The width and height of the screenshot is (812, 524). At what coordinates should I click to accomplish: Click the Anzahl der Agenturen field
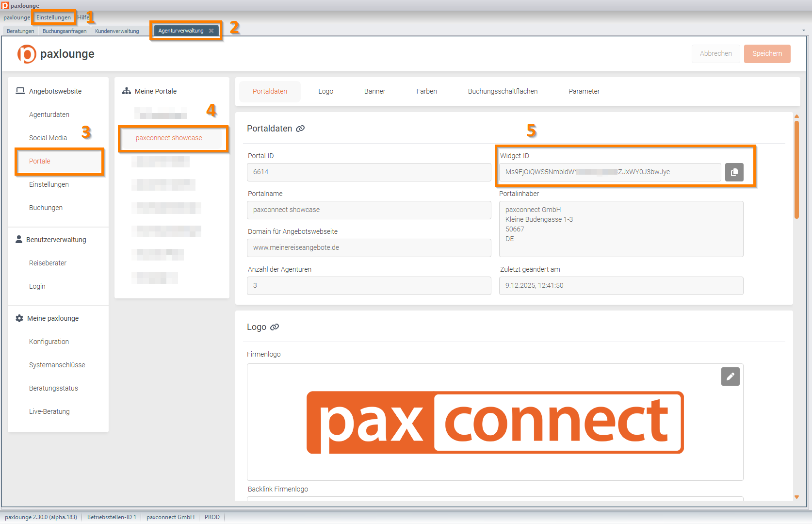[x=369, y=285]
